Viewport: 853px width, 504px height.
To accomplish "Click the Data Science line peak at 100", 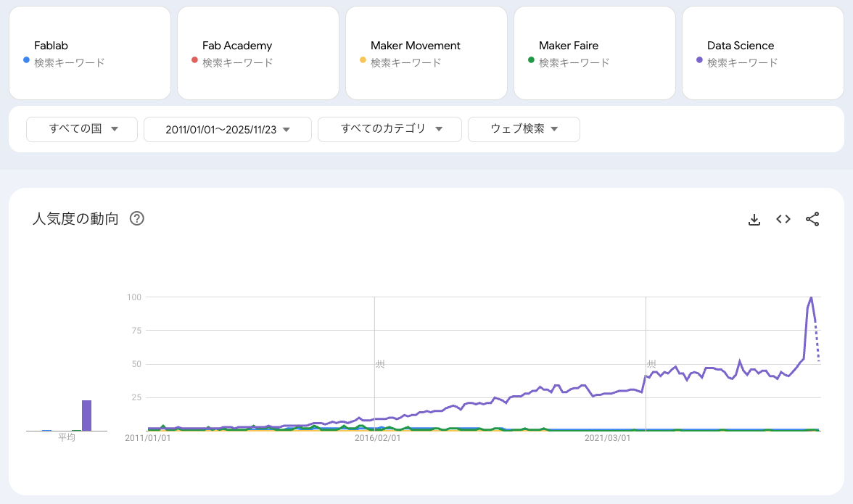I will click(x=811, y=297).
